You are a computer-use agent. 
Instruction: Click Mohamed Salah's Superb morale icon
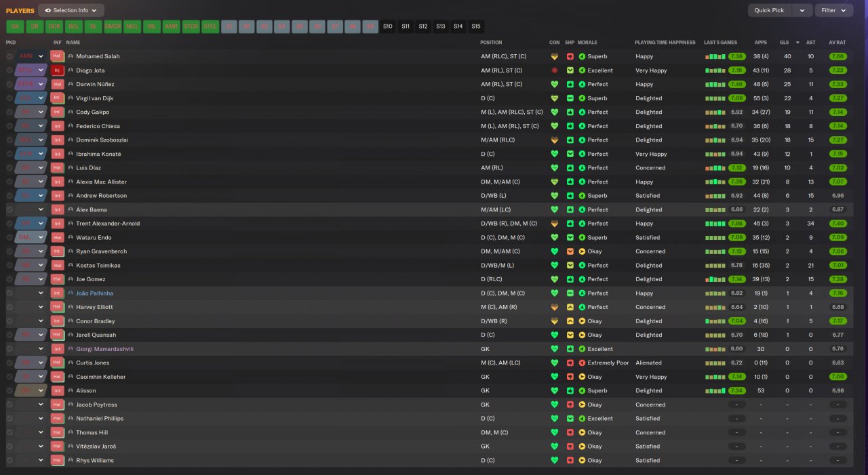(x=582, y=56)
